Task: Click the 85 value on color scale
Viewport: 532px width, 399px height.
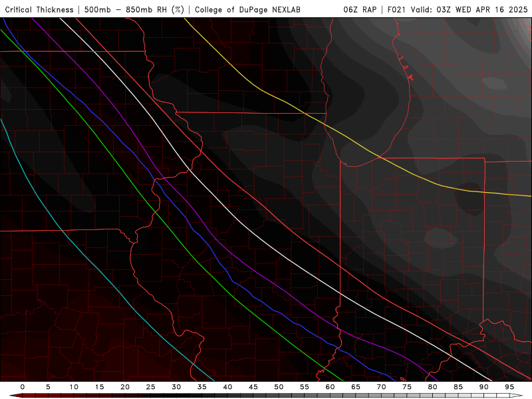Action: pos(458,387)
